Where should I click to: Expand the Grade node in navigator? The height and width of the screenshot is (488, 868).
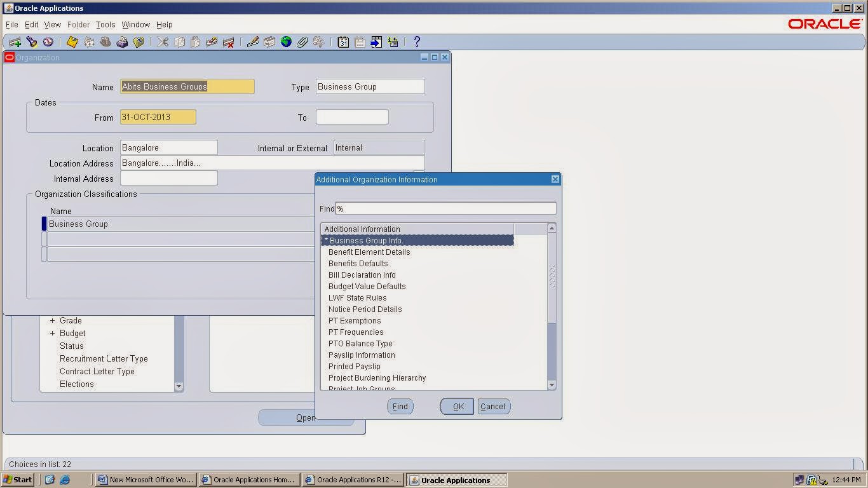pyautogui.click(x=53, y=321)
